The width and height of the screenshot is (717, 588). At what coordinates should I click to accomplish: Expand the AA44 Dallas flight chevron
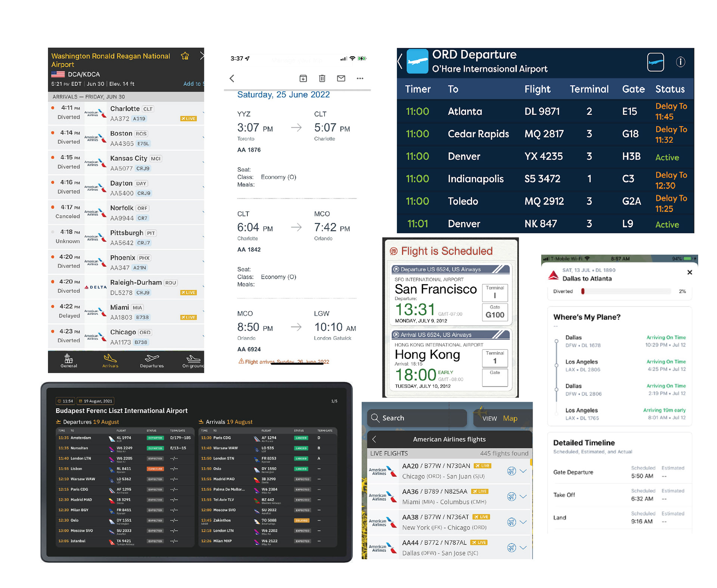pyautogui.click(x=524, y=548)
